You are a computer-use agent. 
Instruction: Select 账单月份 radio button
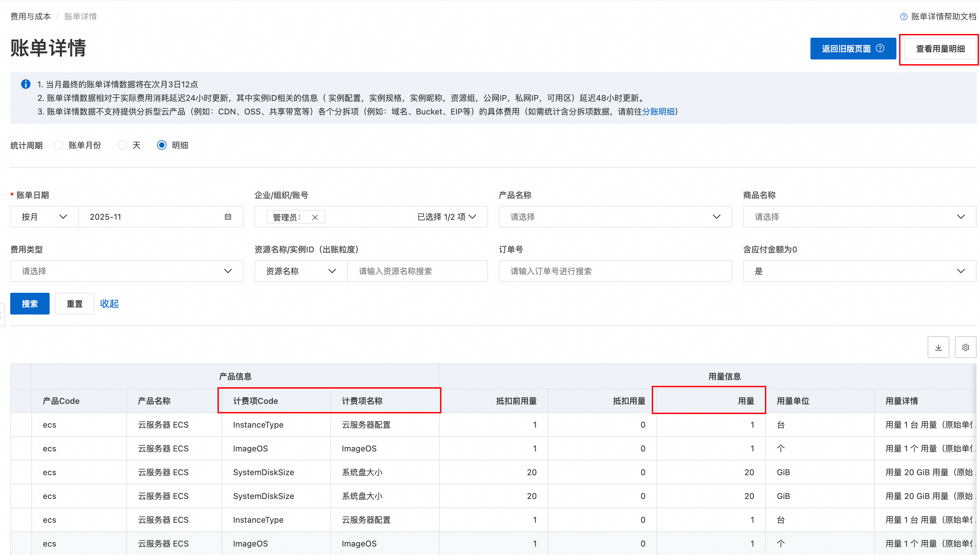[58, 145]
